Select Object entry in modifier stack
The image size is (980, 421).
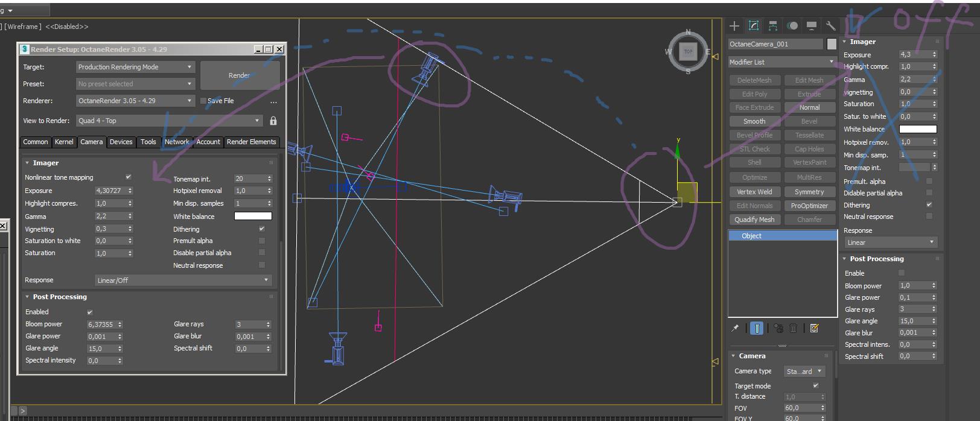tap(783, 236)
